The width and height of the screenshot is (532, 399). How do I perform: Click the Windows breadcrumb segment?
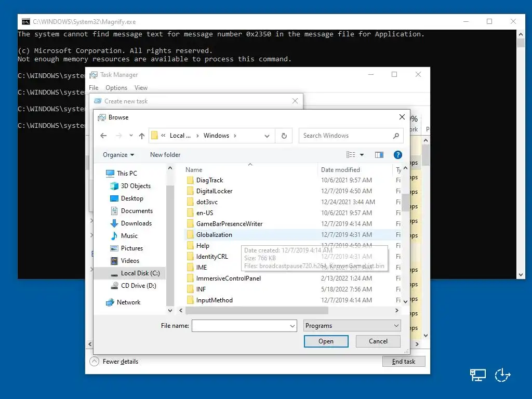[216, 136]
